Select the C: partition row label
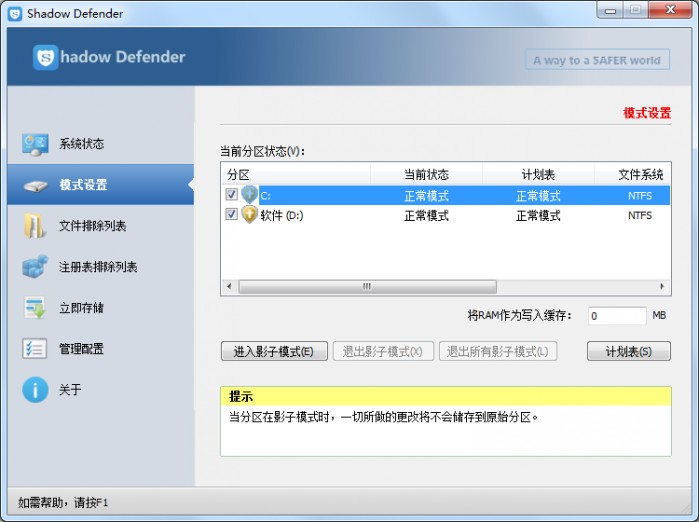The height and width of the screenshot is (522, 699). (266, 196)
